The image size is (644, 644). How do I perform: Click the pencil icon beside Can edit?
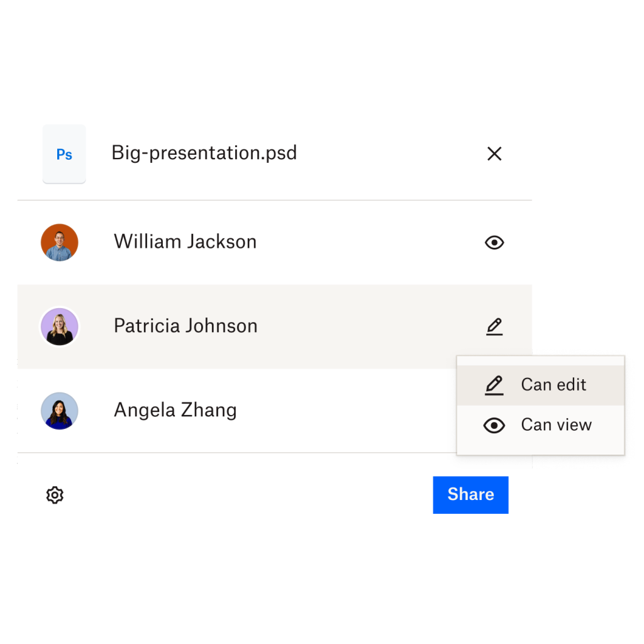(494, 385)
